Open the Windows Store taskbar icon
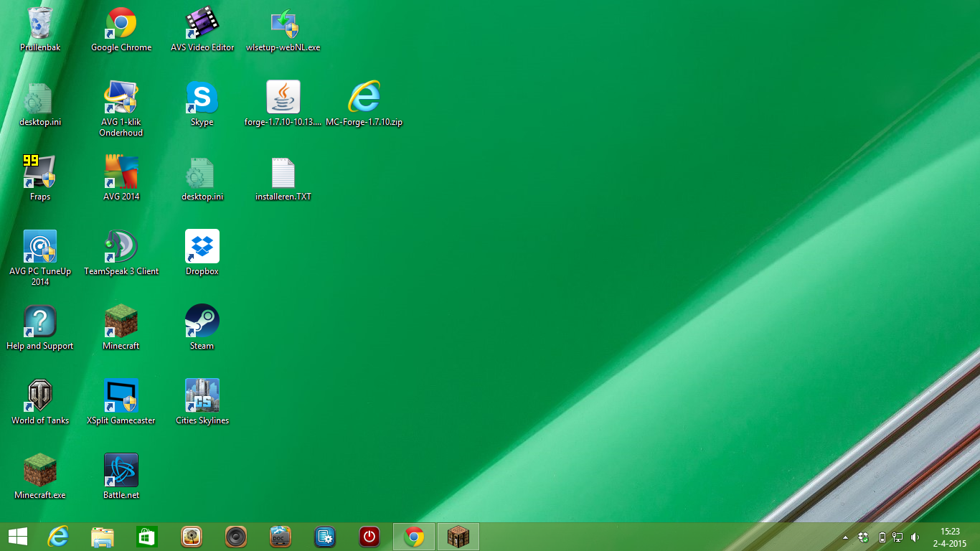 pos(147,537)
